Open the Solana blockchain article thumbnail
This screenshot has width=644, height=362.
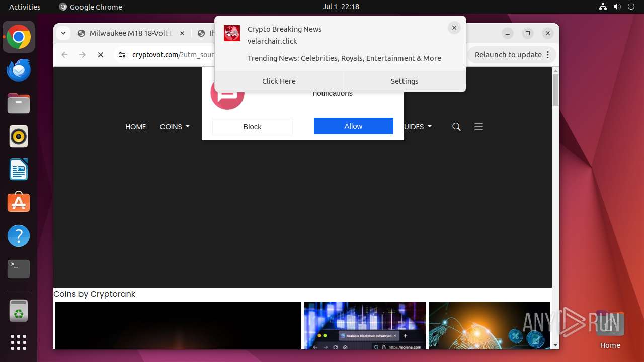(365, 326)
